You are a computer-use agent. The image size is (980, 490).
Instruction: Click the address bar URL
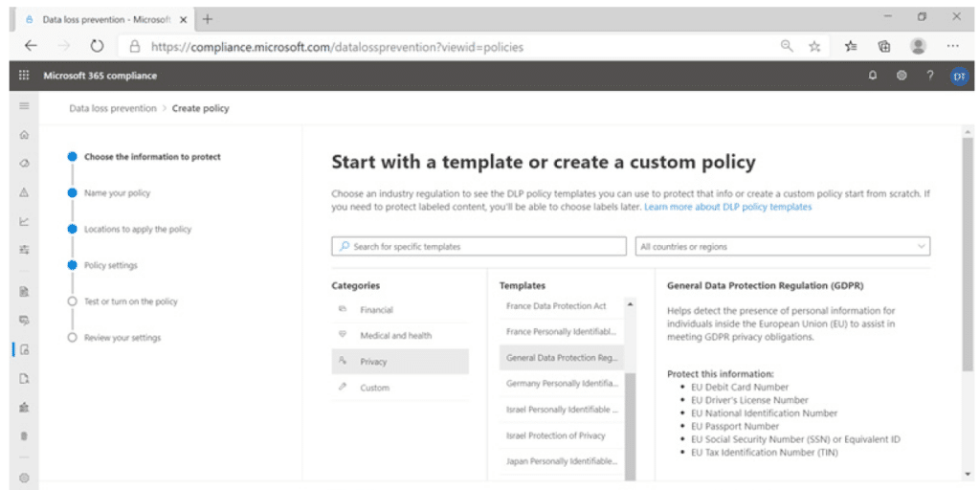click(x=337, y=47)
